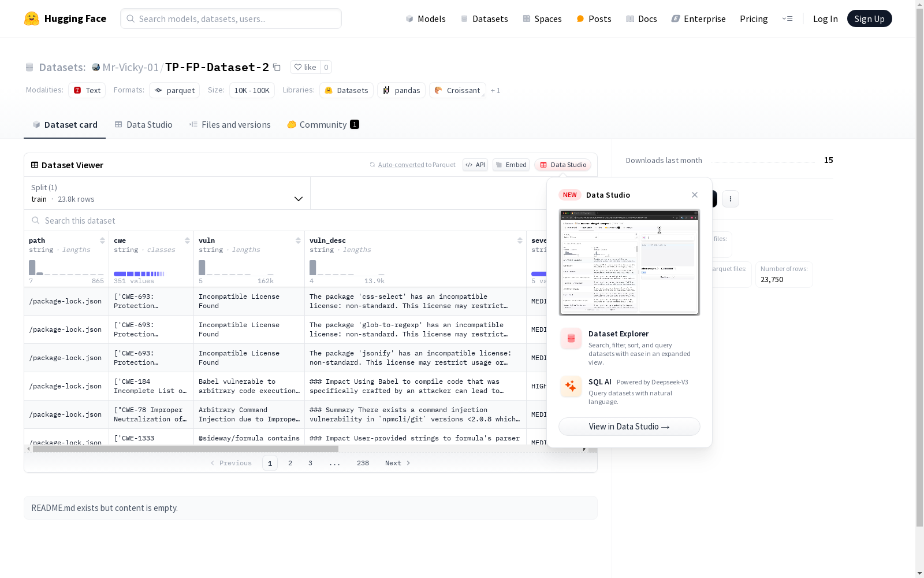Sort the vuln column

click(298, 240)
